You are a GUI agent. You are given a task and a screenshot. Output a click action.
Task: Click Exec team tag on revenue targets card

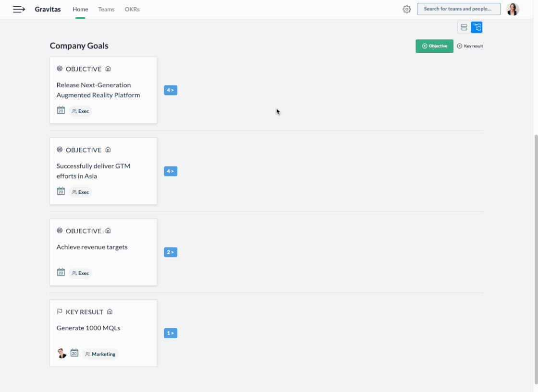pos(80,273)
